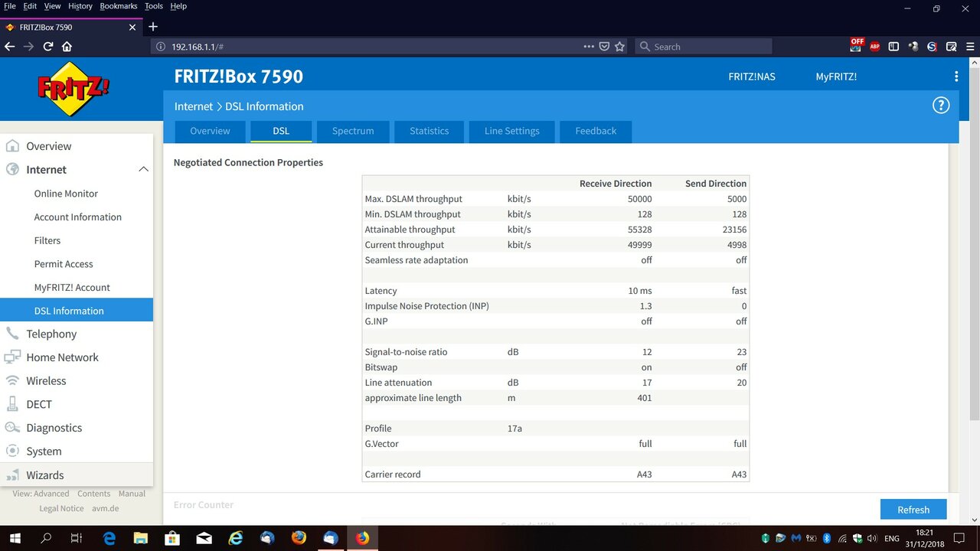Click the browser Back arrow
980x551 pixels.
tap(10, 47)
